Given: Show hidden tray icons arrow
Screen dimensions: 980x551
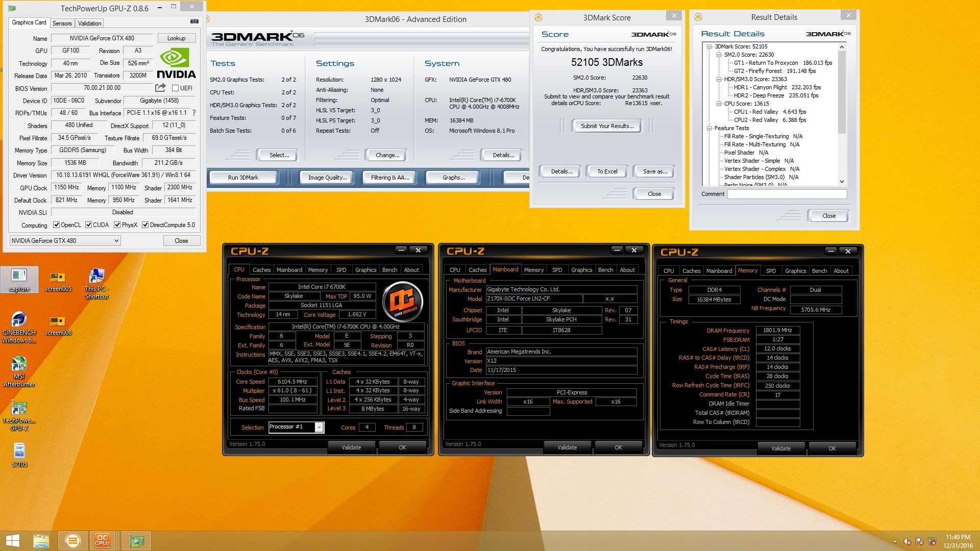Looking at the screenshot, I should (895, 541).
